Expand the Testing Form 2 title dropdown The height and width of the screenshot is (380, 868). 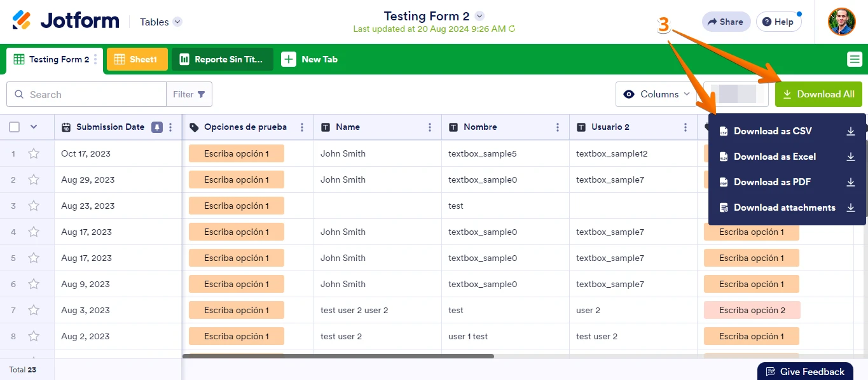479,16
